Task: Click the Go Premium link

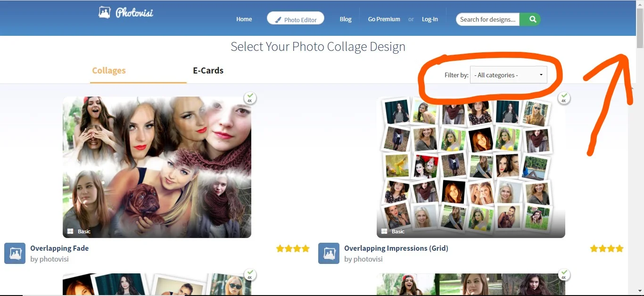Action: coord(384,19)
